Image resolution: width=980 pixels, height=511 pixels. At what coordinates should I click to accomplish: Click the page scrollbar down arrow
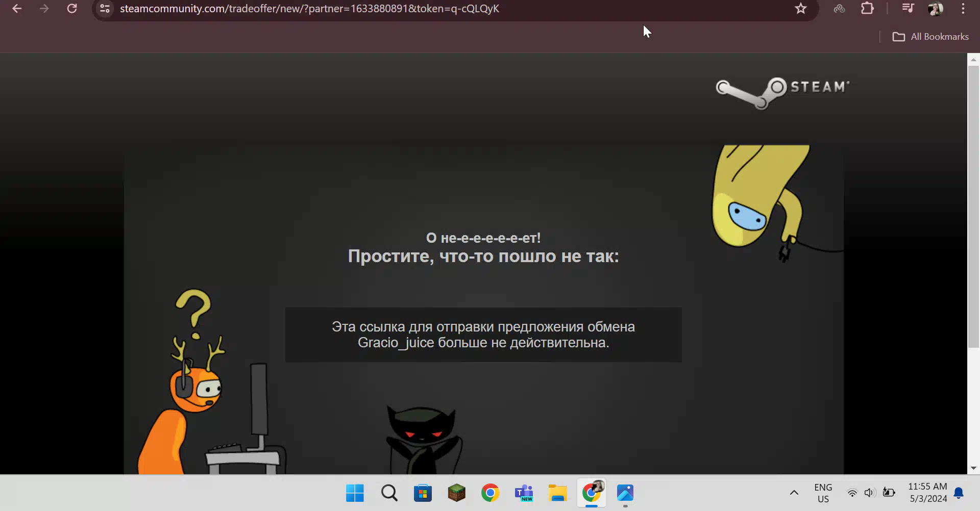pyautogui.click(x=973, y=468)
